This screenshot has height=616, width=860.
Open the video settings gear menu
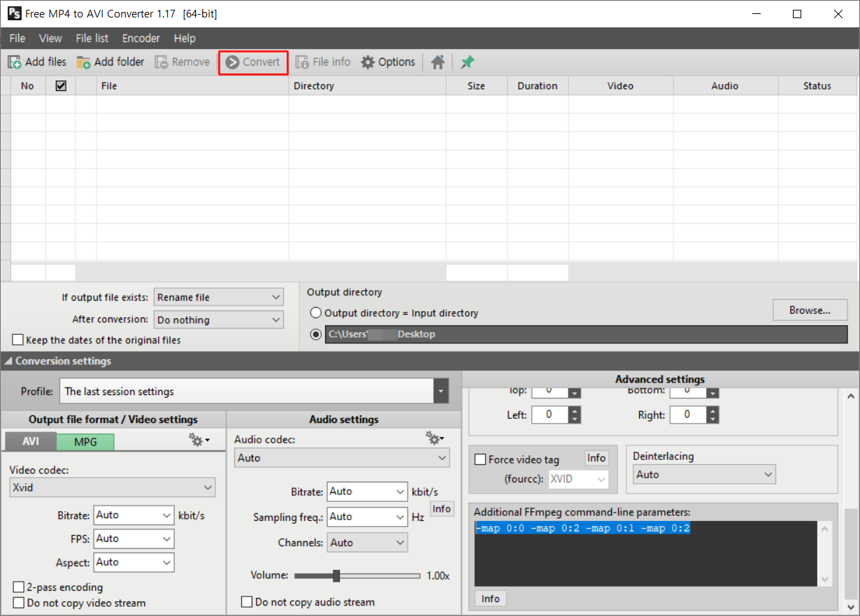199,440
